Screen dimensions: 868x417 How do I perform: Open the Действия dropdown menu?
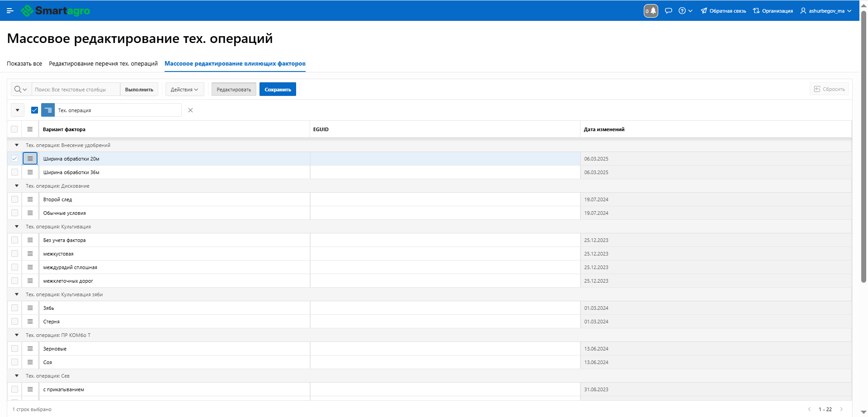[184, 90]
